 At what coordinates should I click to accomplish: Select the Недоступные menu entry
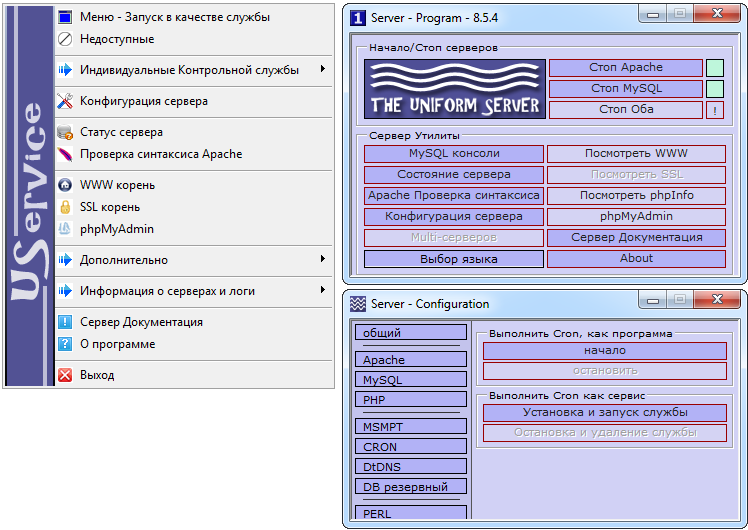coord(117,39)
